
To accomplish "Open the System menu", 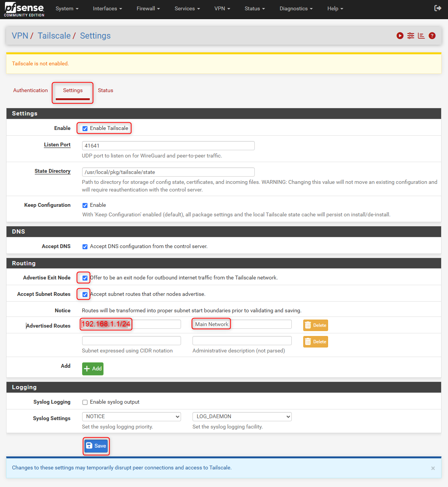I will click(67, 8).
